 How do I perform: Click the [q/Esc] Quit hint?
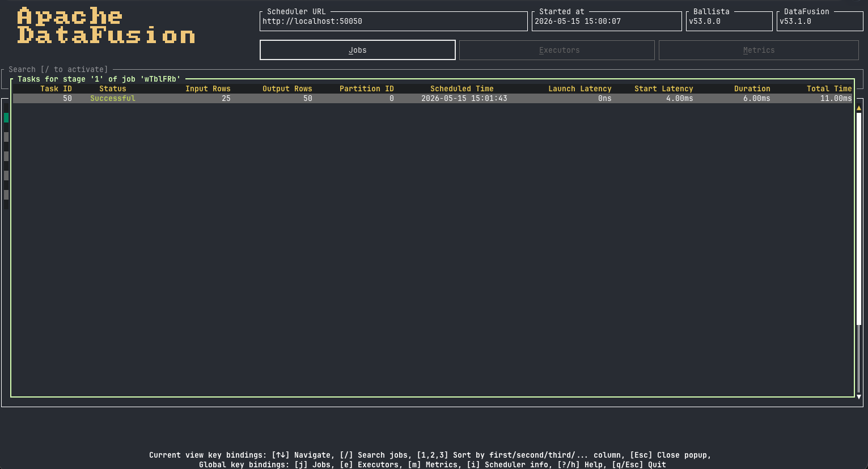639,464
